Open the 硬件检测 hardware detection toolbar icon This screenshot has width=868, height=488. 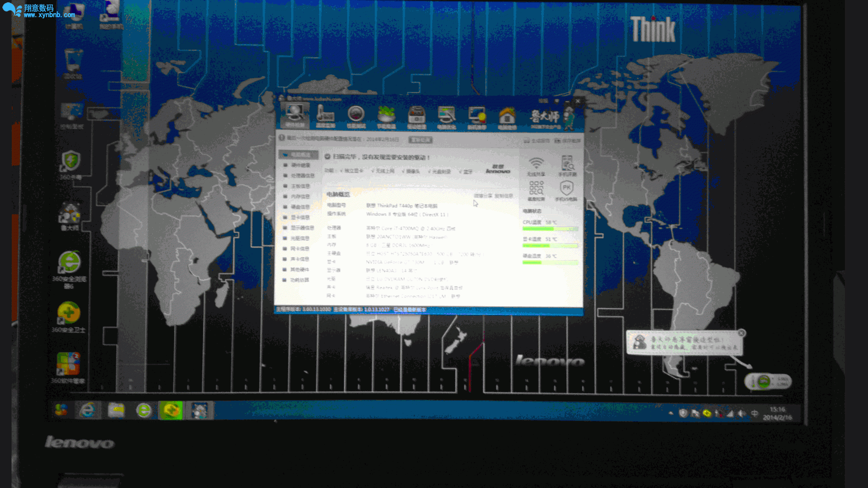(294, 116)
